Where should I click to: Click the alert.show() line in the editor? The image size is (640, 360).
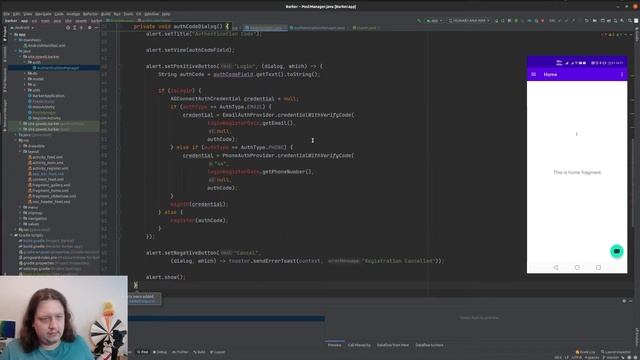166,277
